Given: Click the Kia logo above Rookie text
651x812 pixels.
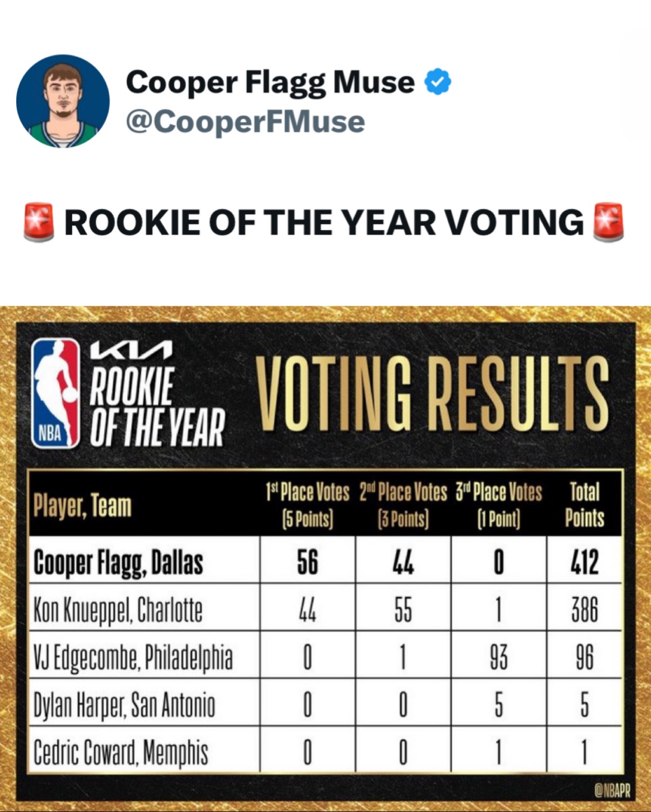Looking at the screenshot, I should 131,350.
